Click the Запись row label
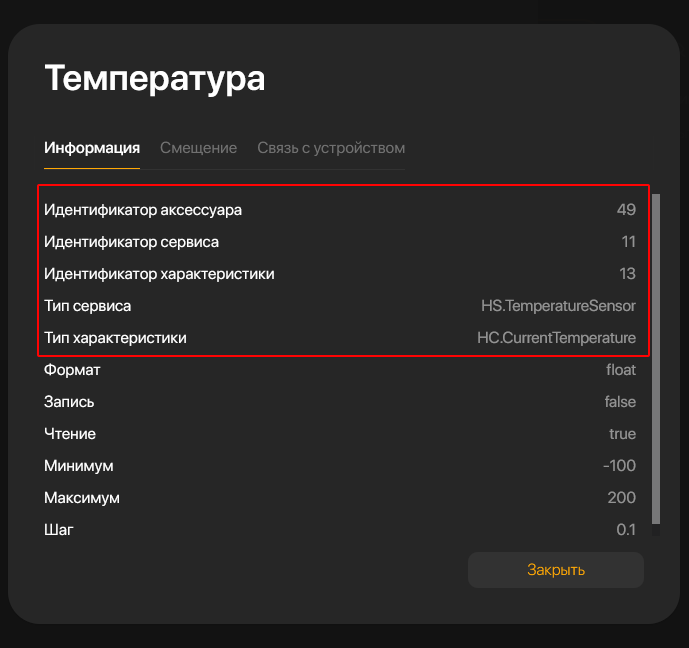This screenshot has height=648, width=689. [70, 402]
